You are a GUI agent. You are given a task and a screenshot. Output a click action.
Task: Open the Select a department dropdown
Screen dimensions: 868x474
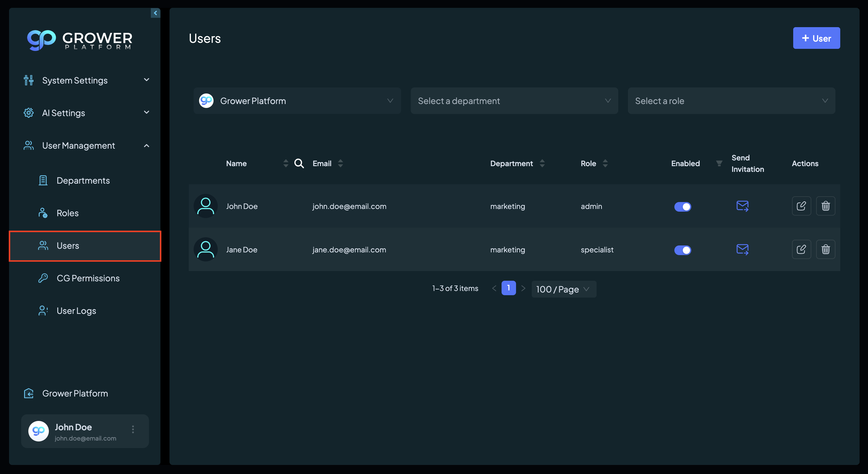[514, 101]
